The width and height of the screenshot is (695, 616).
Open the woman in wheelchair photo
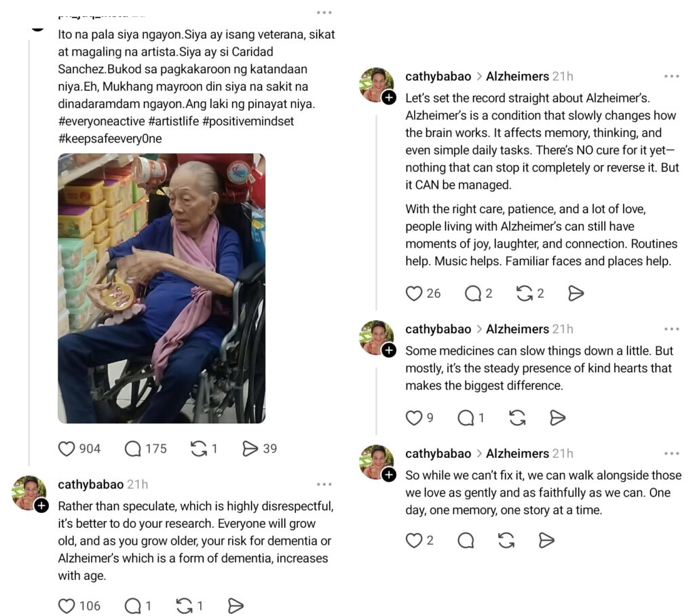point(162,288)
